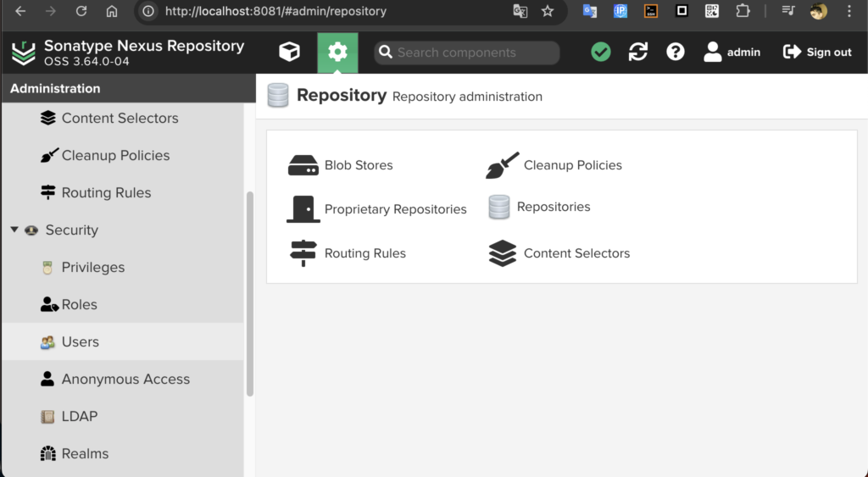The height and width of the screenshot is (477, 868).
Task: Click the refresh icon in Nexus header
Action: click(638, 53)
